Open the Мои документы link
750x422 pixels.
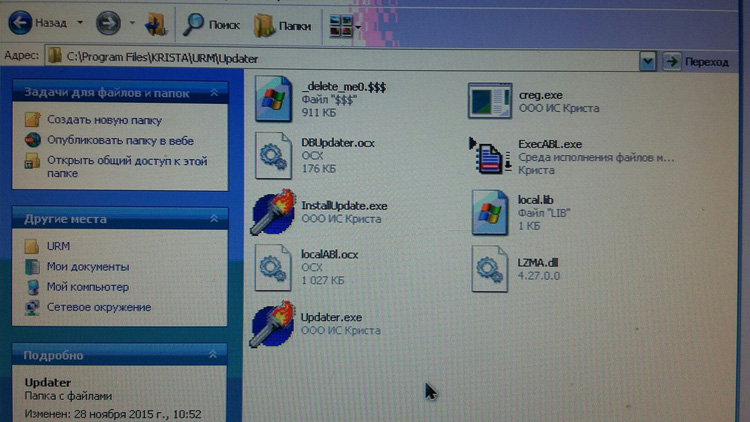point(87,267)
